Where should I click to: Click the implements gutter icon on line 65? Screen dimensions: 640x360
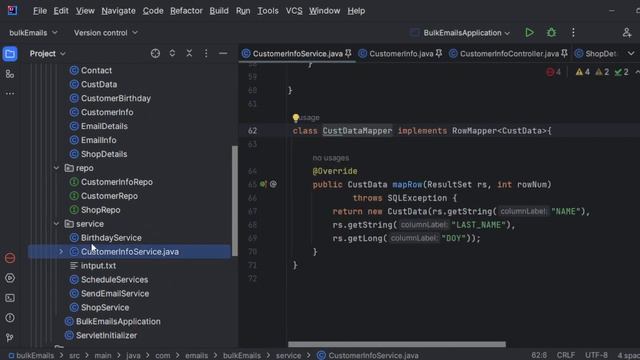[263, 184]
